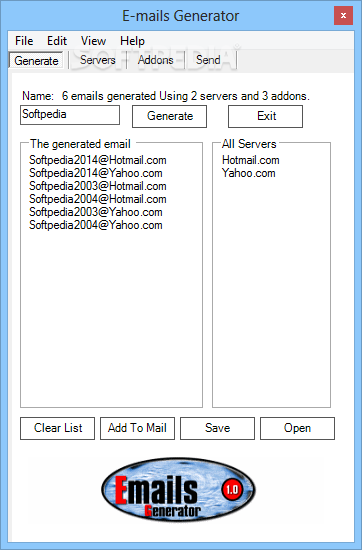Select Softpedia2003@Hotmail.com in generated list
The image size is (362, 550).
tap(98, 186)
